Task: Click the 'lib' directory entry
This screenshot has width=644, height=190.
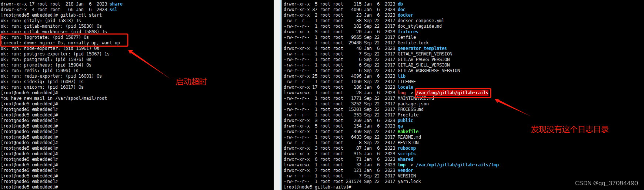Action: (401, 76)
